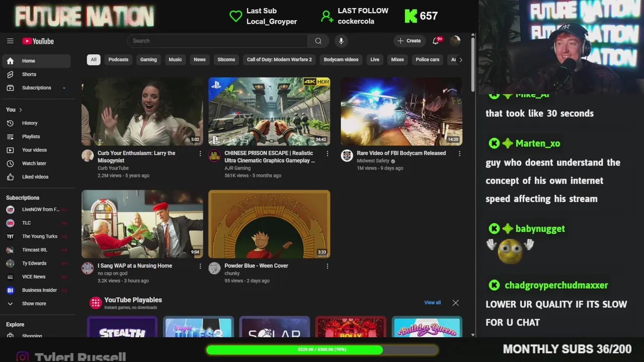Click the Create button

pos(409,41)
